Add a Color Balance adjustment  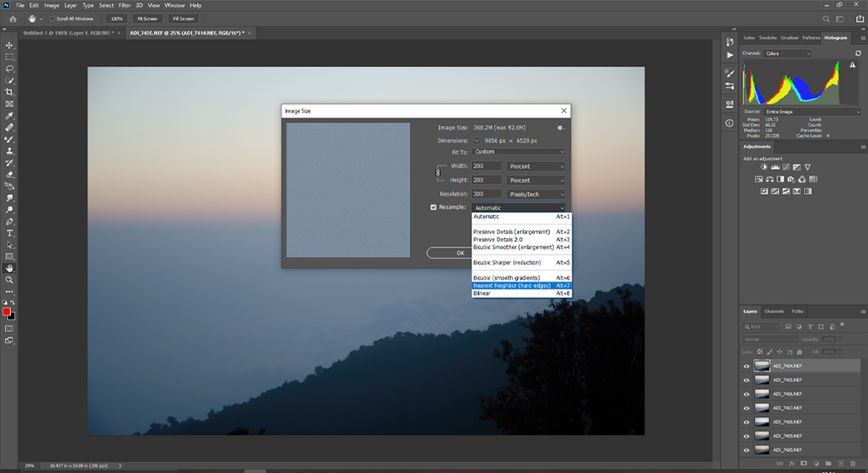[769, 179]
